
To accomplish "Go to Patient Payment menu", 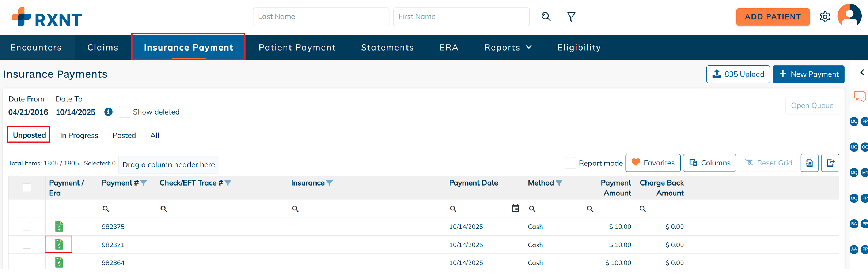I will [297, 48].
